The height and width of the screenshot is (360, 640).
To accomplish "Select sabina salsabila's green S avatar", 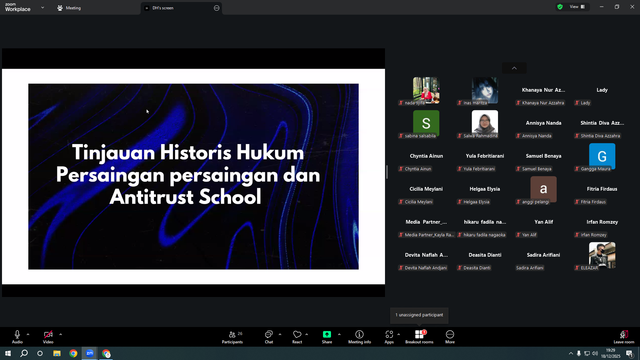I will coord(426,122).
